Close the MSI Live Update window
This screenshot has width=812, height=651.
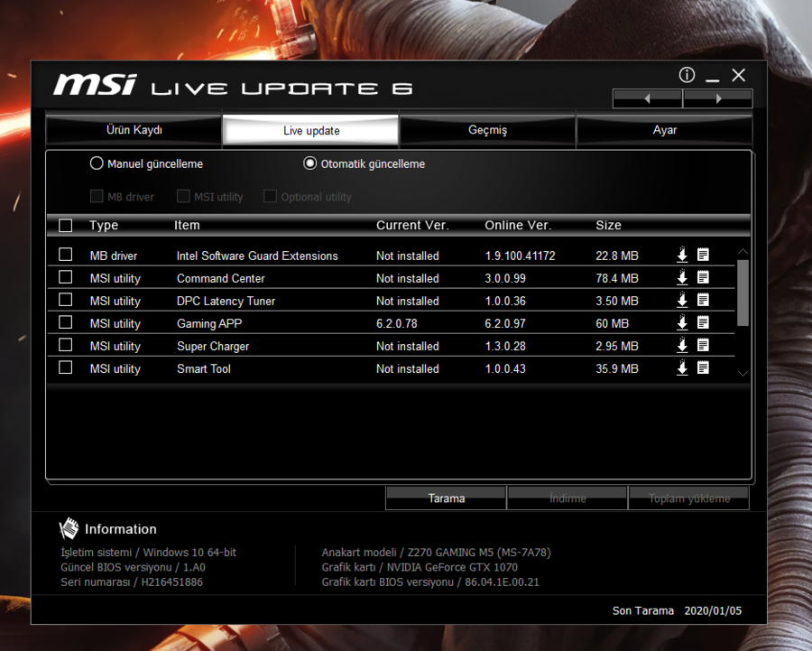(x=738, y=75)
